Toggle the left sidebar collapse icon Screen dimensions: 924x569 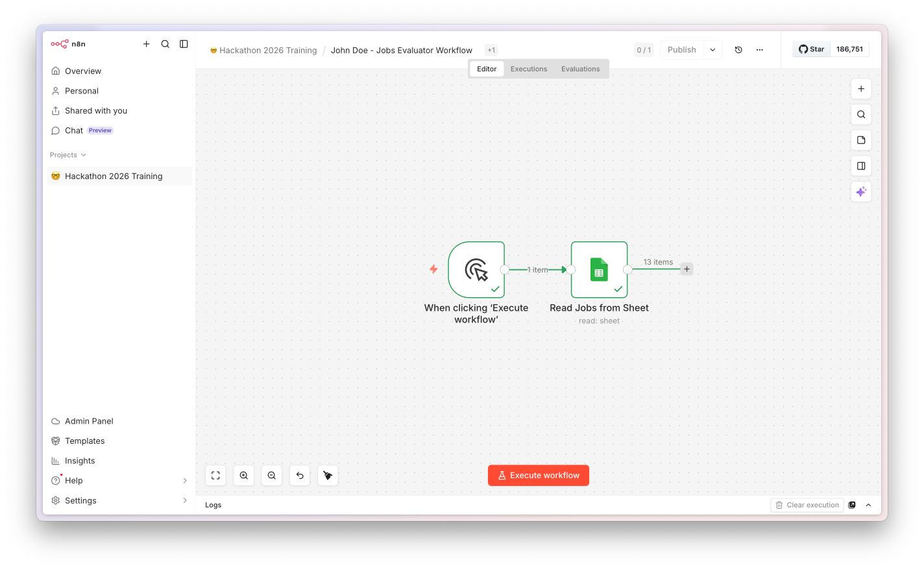184,44
